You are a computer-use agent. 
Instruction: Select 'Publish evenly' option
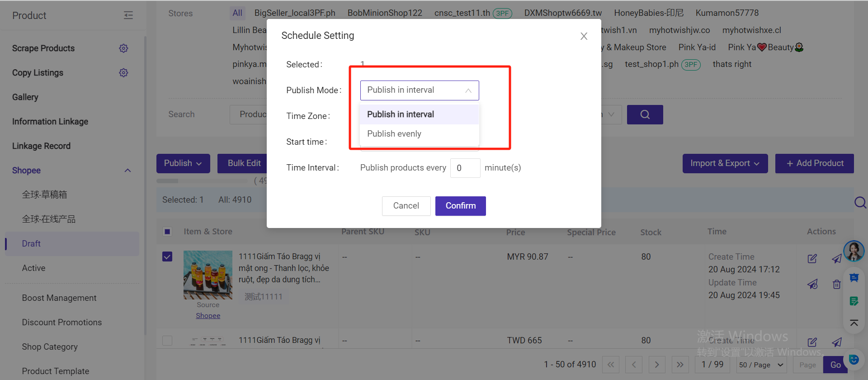394,134
